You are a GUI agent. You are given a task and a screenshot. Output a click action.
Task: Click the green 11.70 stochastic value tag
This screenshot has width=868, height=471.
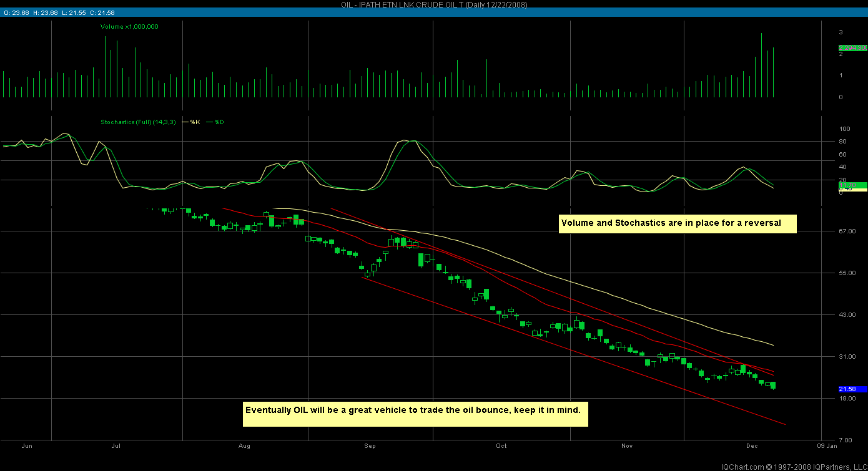click(x=852, y=185)
